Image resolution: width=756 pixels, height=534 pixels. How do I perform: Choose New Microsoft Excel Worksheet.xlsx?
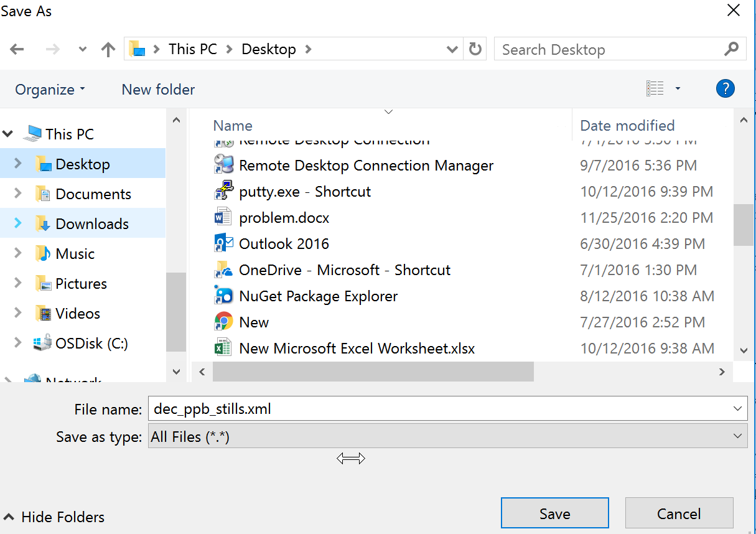coord(357,348)
